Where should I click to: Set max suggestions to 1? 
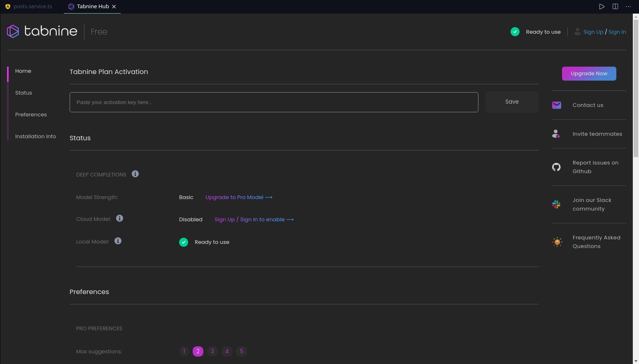(184, 351)
